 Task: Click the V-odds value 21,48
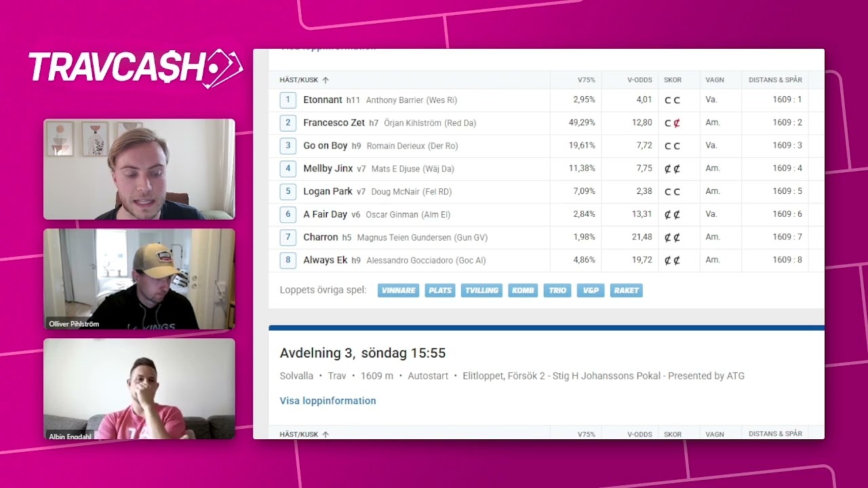(x=642, y=237)
